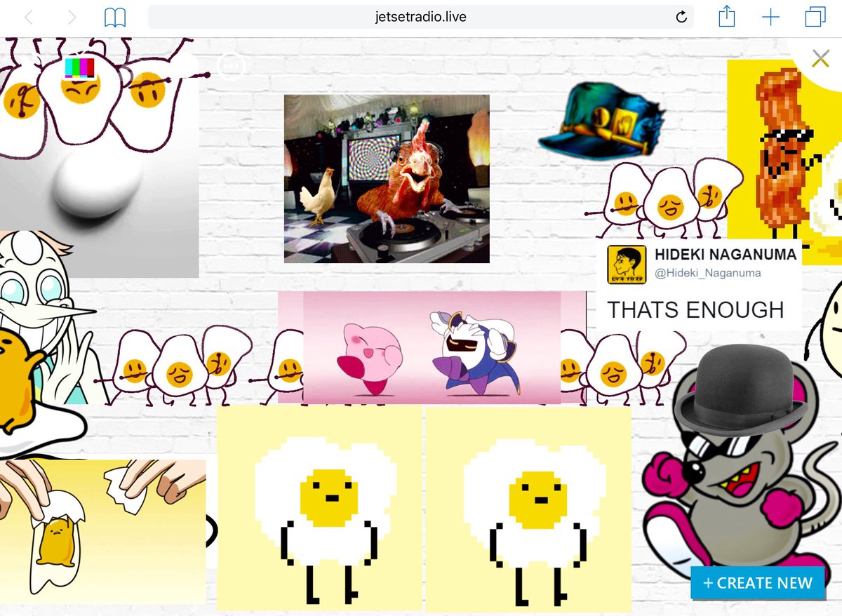Select the left pixel fried egg image
This screenshot has height=616, width=842.
[319, 509]
